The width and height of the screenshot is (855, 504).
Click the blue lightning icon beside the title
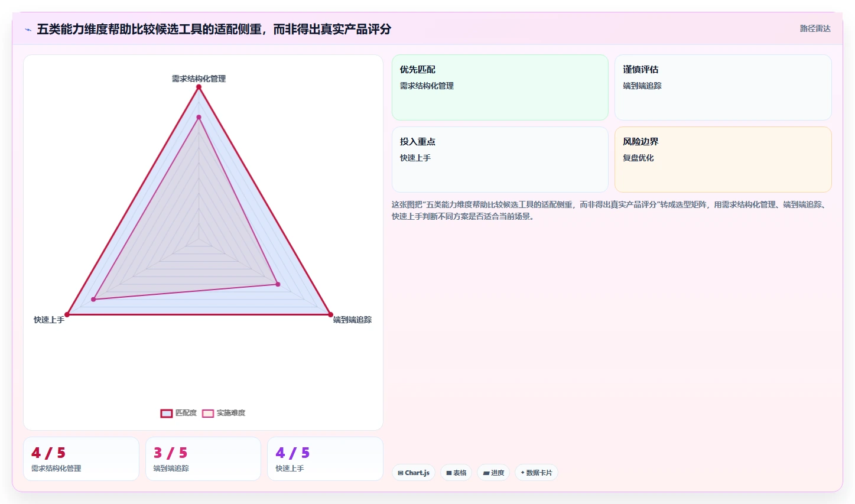(x=28, y=30)
